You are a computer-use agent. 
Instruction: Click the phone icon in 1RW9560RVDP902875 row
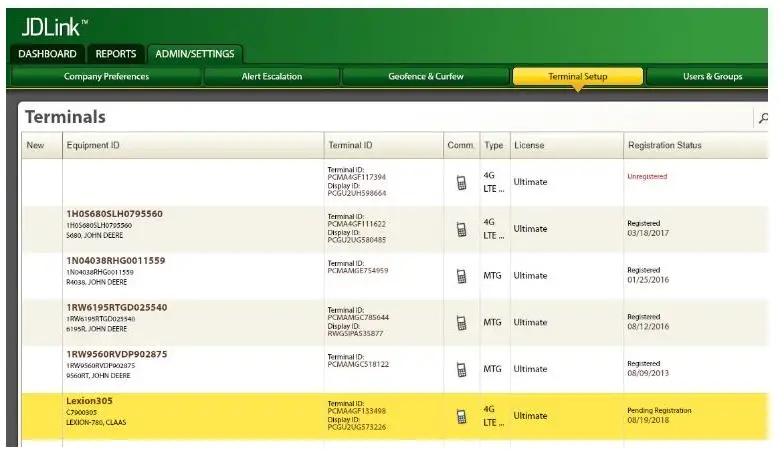click(x=462, y=370)
